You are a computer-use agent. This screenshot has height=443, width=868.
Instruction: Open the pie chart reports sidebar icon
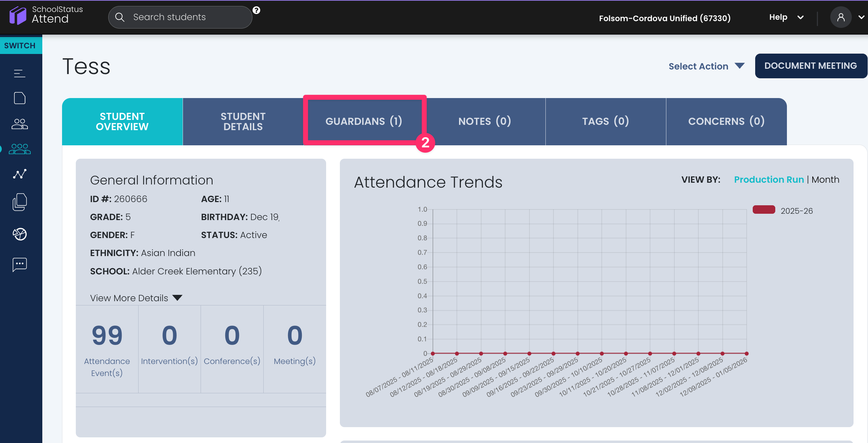coord(19,234)
